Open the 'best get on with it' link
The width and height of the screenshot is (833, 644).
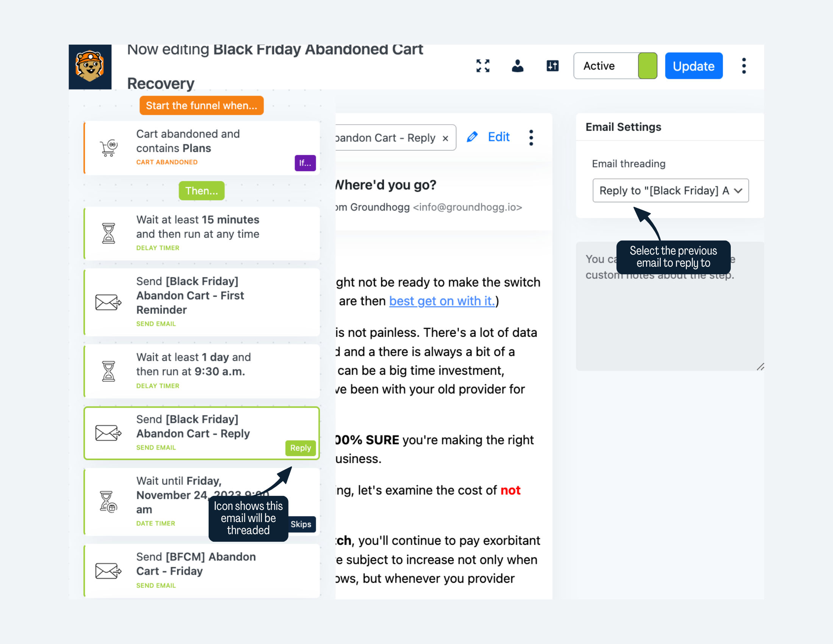point(441,301)
